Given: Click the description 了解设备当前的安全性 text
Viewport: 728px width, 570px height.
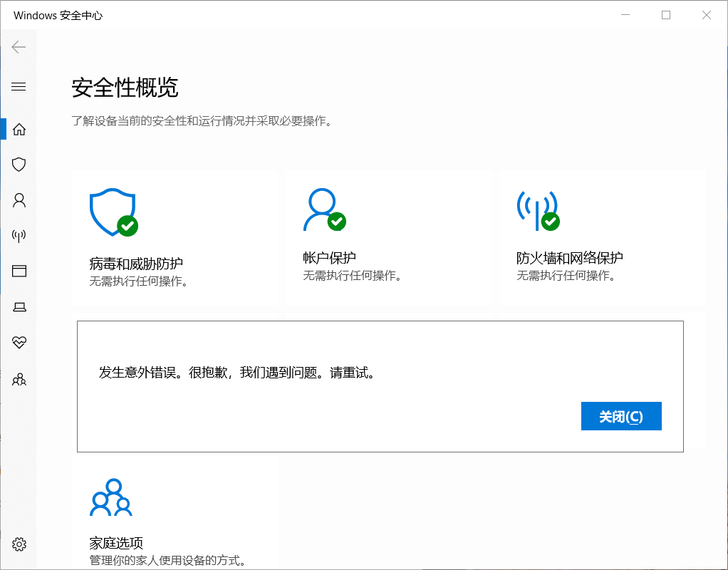Looking at the screenshot, I should click(202, 121).
